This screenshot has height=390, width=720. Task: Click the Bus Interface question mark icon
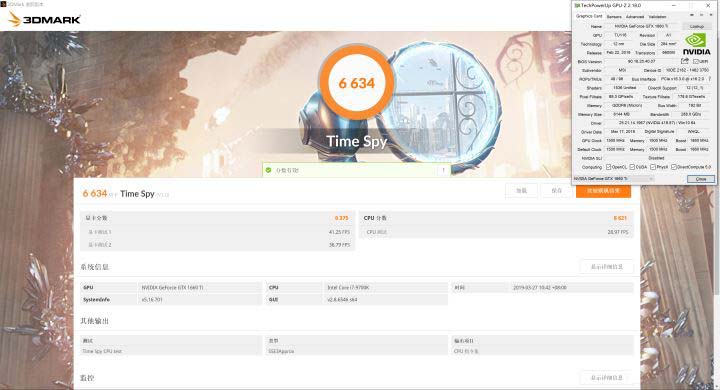click(709, 79)
